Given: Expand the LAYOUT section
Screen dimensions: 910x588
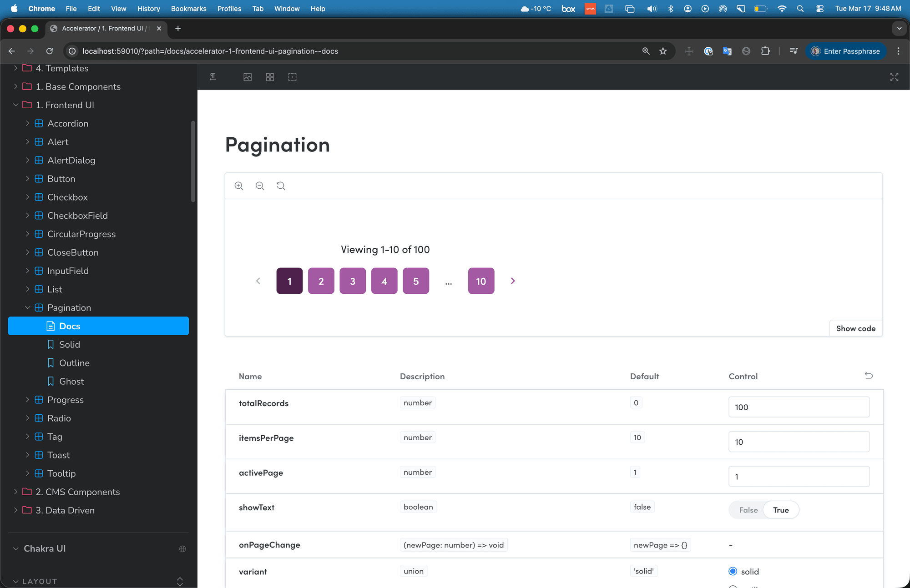Looking at the screenshot, I should [16, 581].
